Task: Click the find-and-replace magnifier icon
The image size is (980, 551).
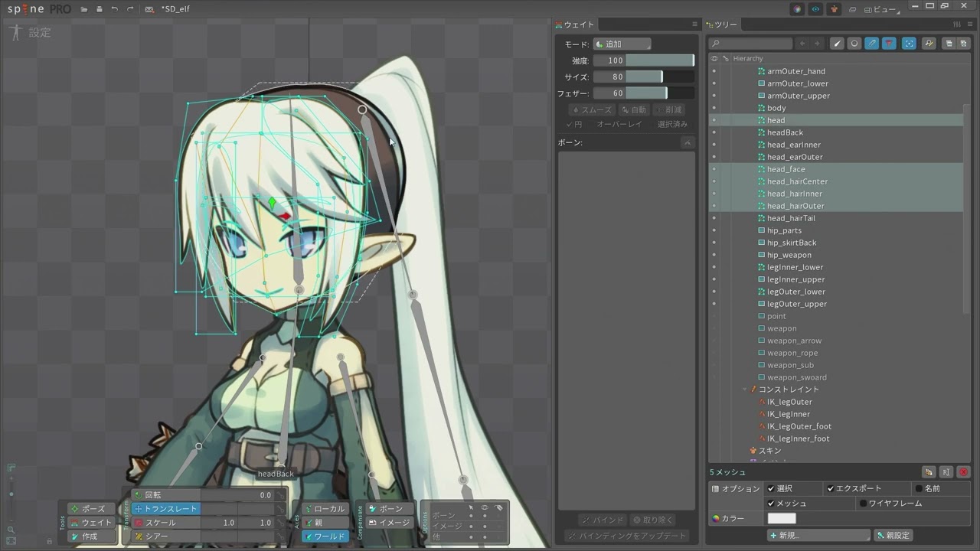Action: click(929, 44)
